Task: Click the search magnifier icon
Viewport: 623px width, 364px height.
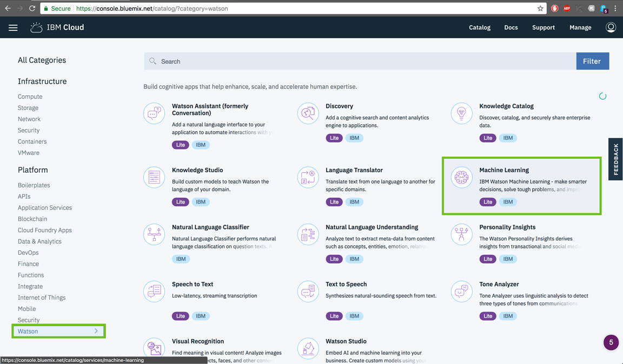Action: pos(153,61)
